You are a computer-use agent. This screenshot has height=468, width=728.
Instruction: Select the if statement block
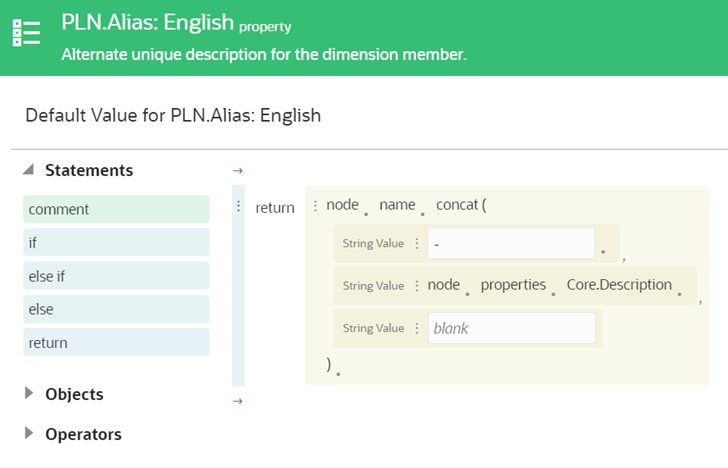116,242
